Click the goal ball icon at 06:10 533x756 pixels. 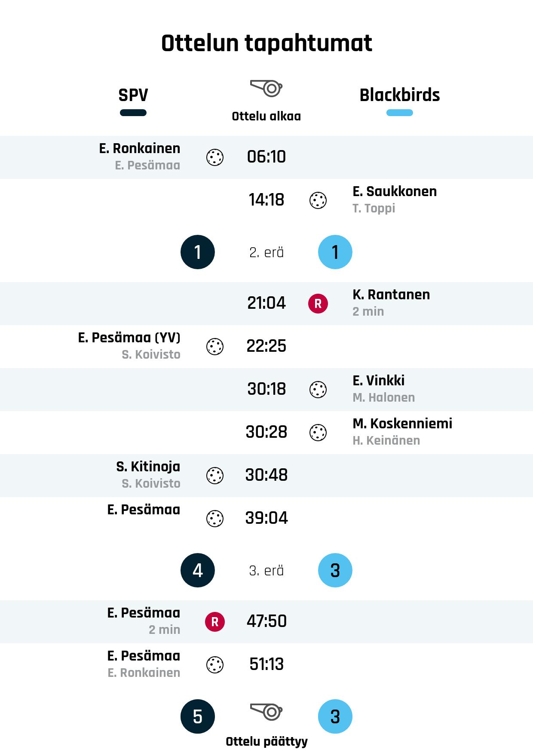click(x=215, y=157)
